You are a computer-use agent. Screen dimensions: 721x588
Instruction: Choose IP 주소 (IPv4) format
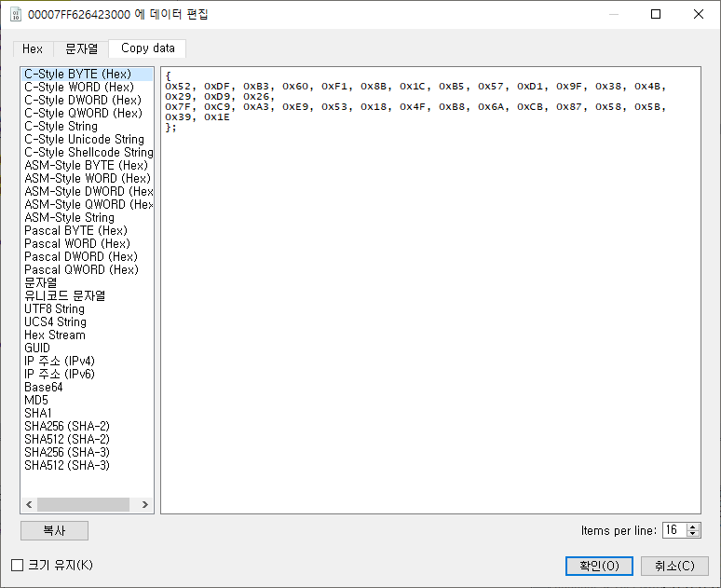[88, 361]
